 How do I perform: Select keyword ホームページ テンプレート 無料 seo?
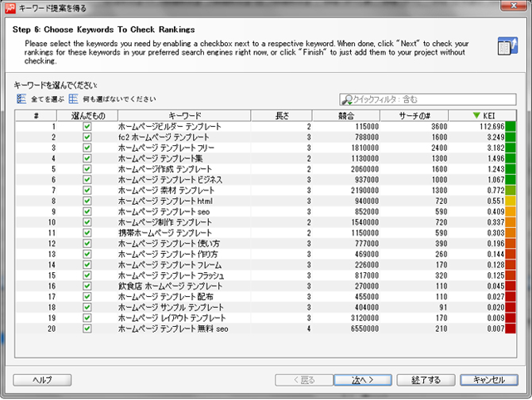(173, 329)
